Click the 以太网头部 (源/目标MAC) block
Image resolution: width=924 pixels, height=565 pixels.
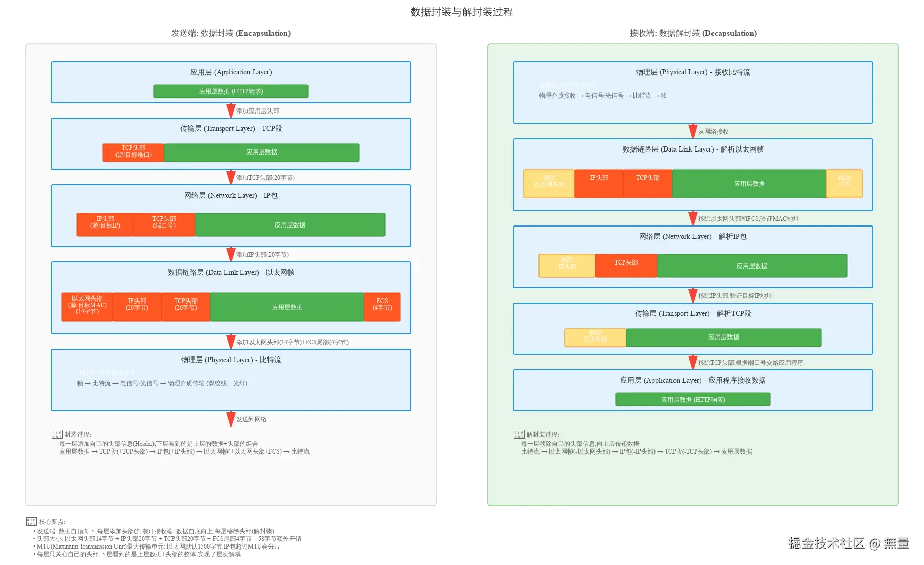[86, 307]
